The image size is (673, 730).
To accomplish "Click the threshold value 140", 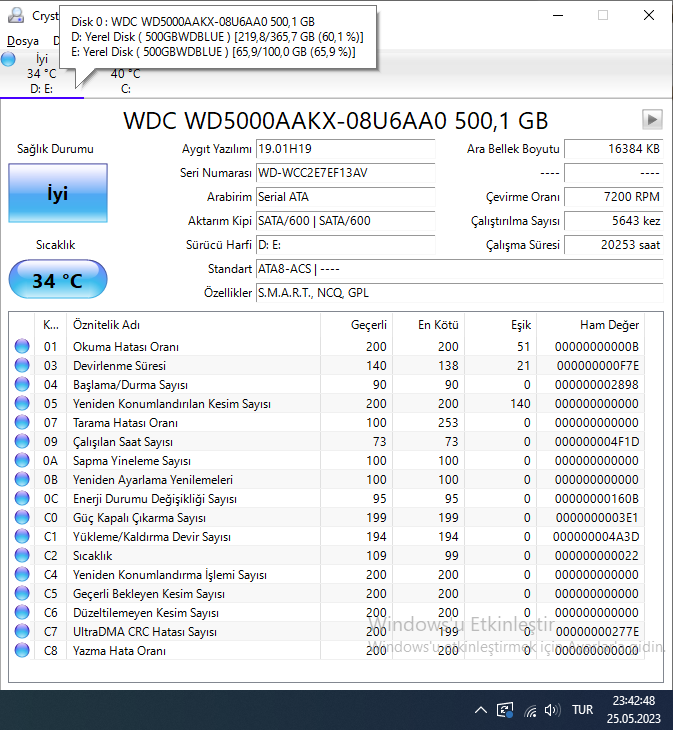I will (x=520, y=404).
